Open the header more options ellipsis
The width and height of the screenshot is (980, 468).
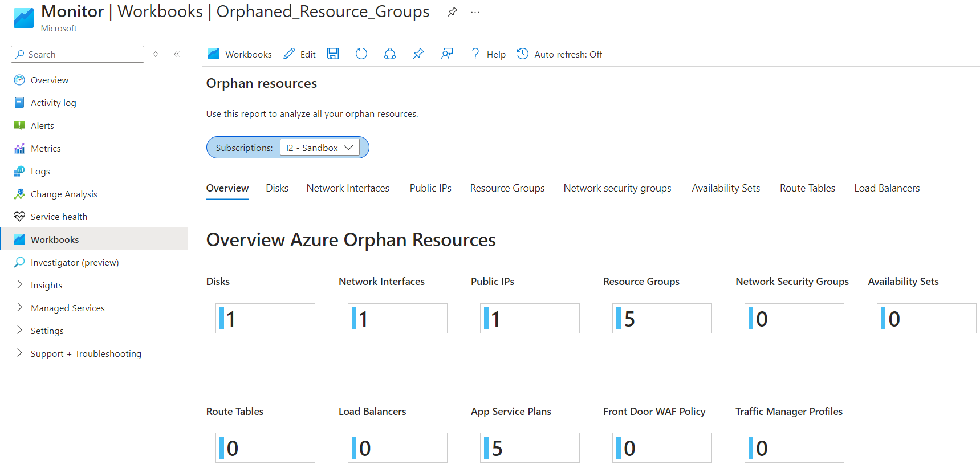(x=475, y=12)
